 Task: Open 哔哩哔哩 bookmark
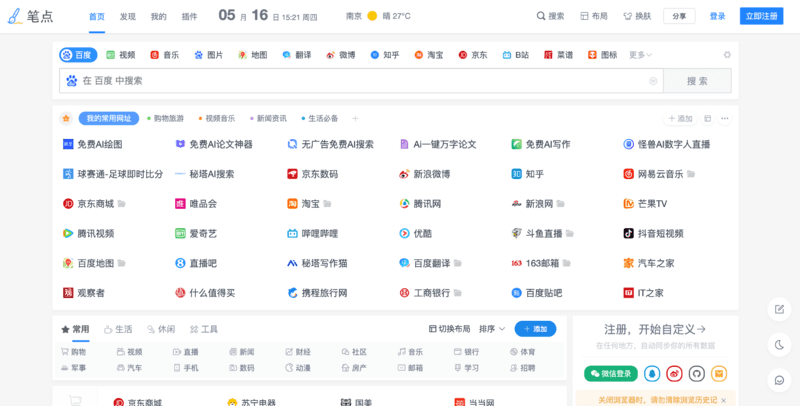(x=312, y=234)
